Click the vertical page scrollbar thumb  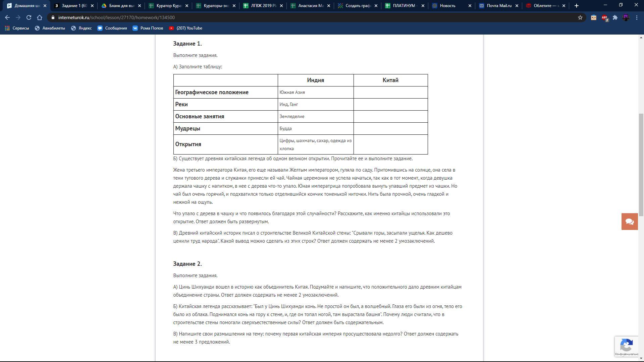[641, 164]
